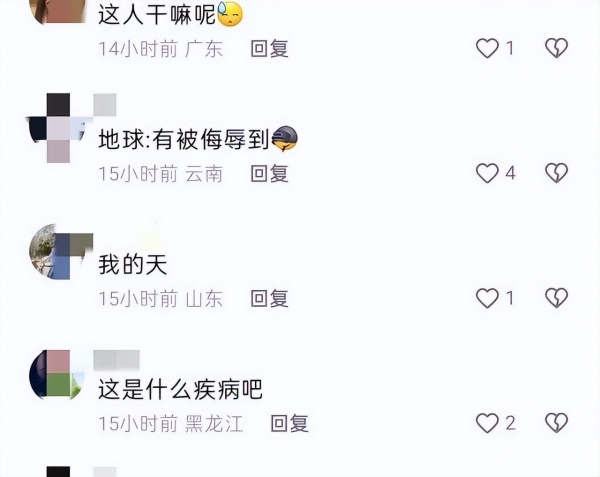Open avatar of 这人干嘛呢 commenter

coord(57,11)
